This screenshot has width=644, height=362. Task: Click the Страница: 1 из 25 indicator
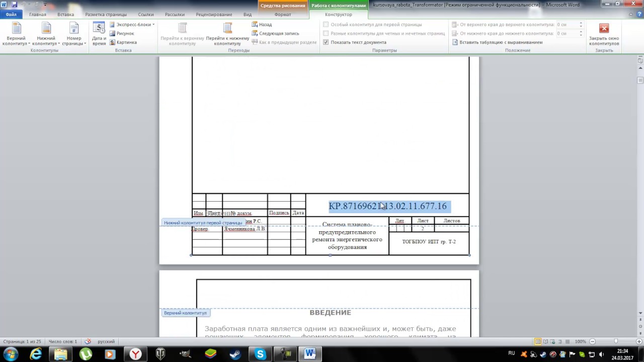tap(22, 342)
